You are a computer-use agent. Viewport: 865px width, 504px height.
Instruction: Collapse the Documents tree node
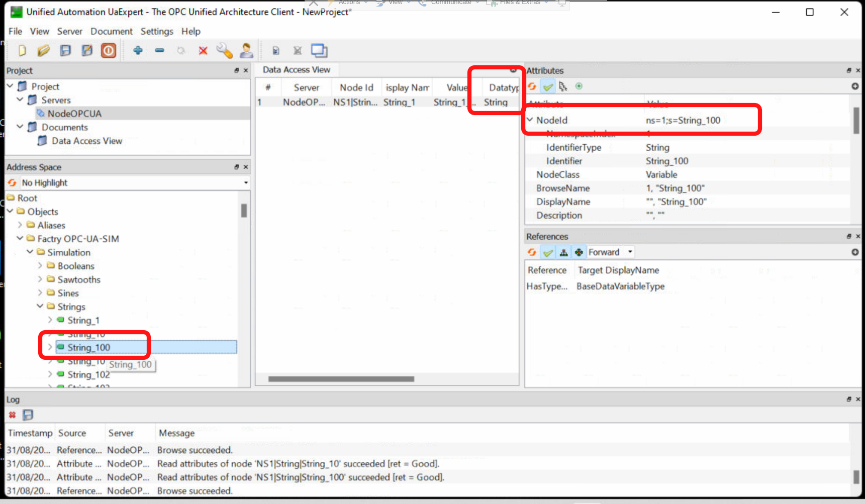(x=20, y=127)
